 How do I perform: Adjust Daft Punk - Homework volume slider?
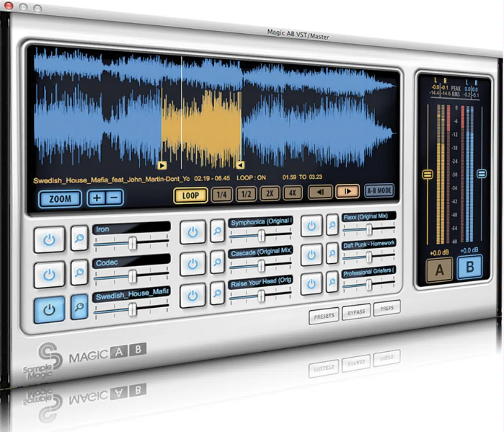(x=369, y=257)
